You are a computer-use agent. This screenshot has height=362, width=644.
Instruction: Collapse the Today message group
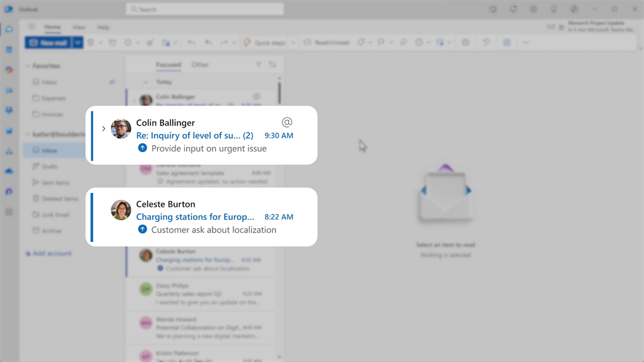click(146, 82)
